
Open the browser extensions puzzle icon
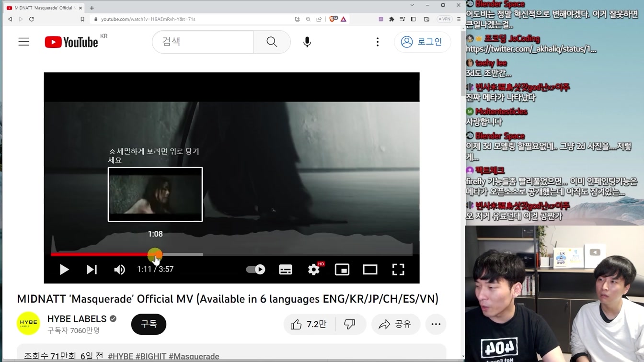[391, 19]
